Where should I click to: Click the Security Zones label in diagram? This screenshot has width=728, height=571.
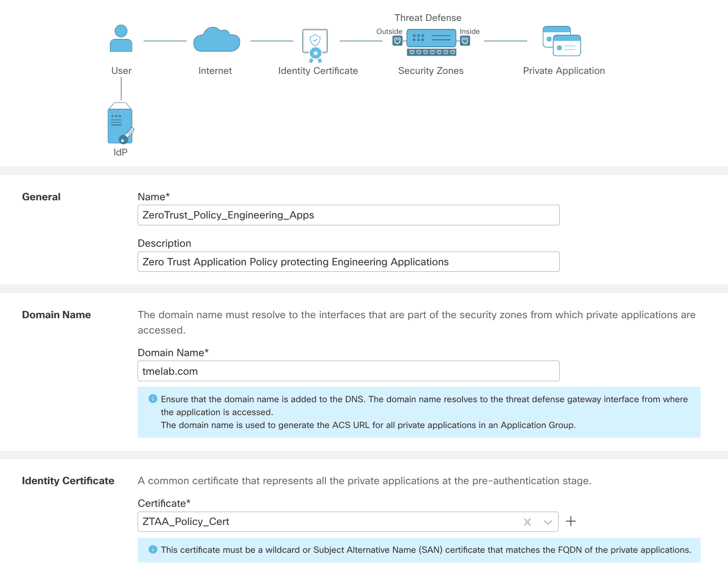[x=431, y=71]
